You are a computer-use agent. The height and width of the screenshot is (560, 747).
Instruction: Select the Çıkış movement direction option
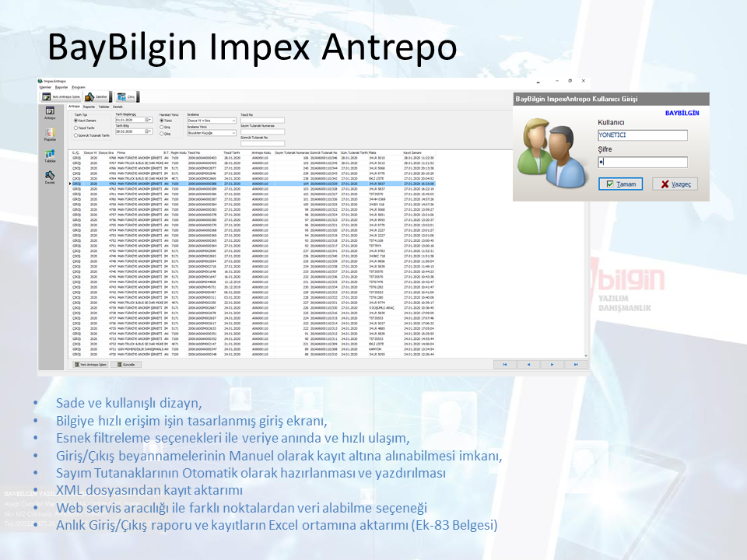162,134
